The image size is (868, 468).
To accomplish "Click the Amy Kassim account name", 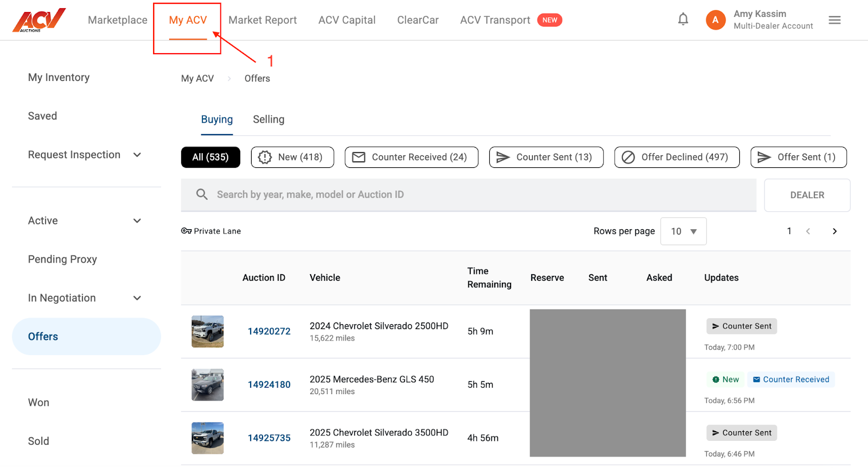I will 759,14.
